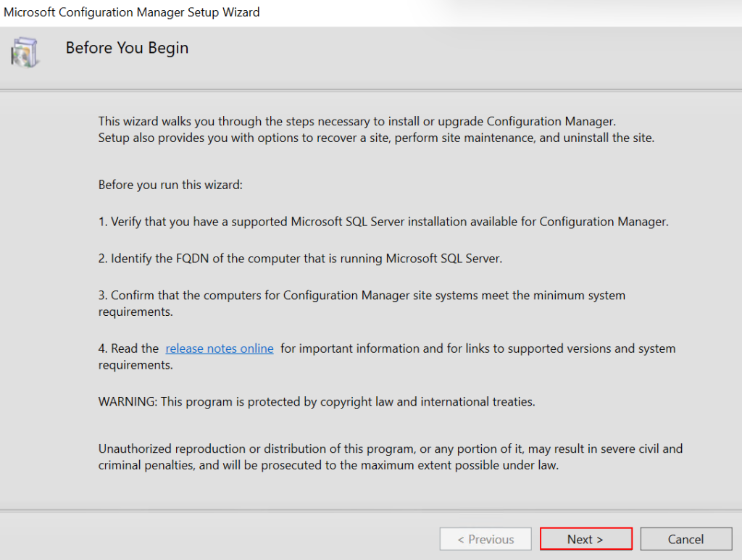Click the 'This wizard walks you through' sentence
Screen dimensions: 742x560
[x=357, y=121]
